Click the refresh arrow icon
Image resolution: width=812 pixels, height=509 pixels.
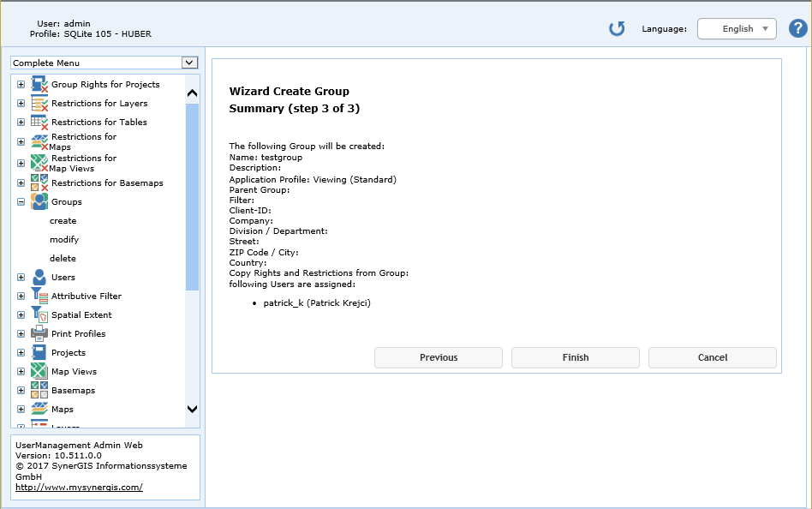tap(616, 28)
